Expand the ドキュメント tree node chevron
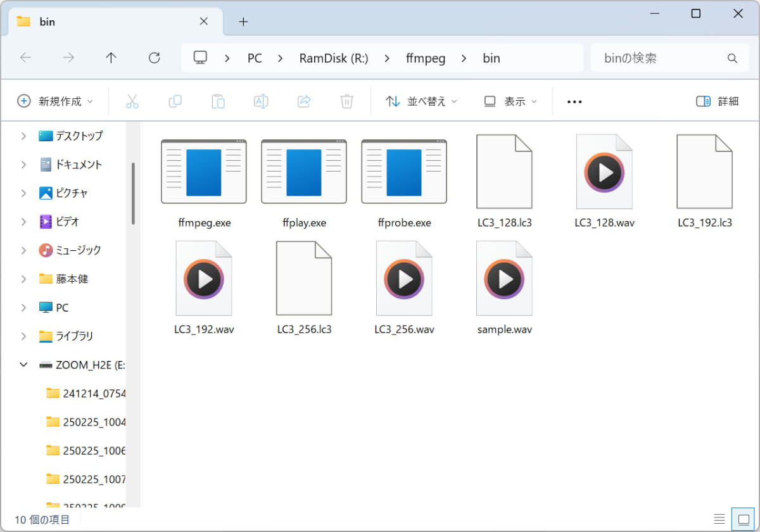Viewport: 760px width, 532px height. [23, 165]
